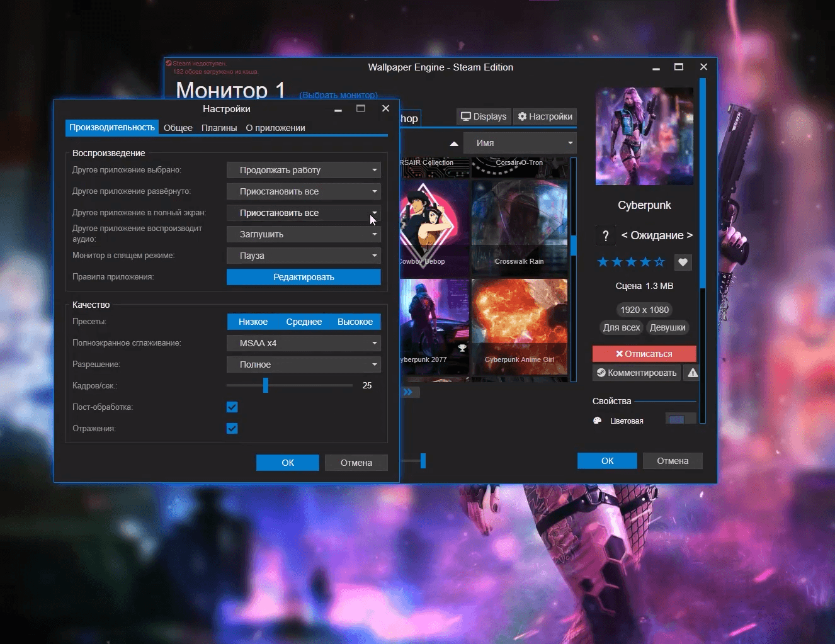Add Cyberpunk wallpaper to favorites heart icon
The width and height of the screenshot is (835, 644).
pos(683,262)
